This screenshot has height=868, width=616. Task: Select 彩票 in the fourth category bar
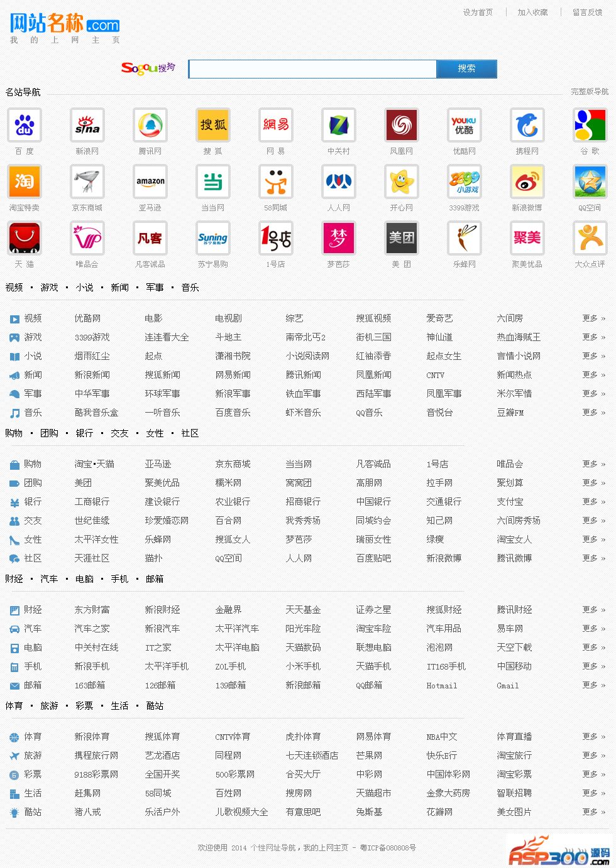coord(84,705)
